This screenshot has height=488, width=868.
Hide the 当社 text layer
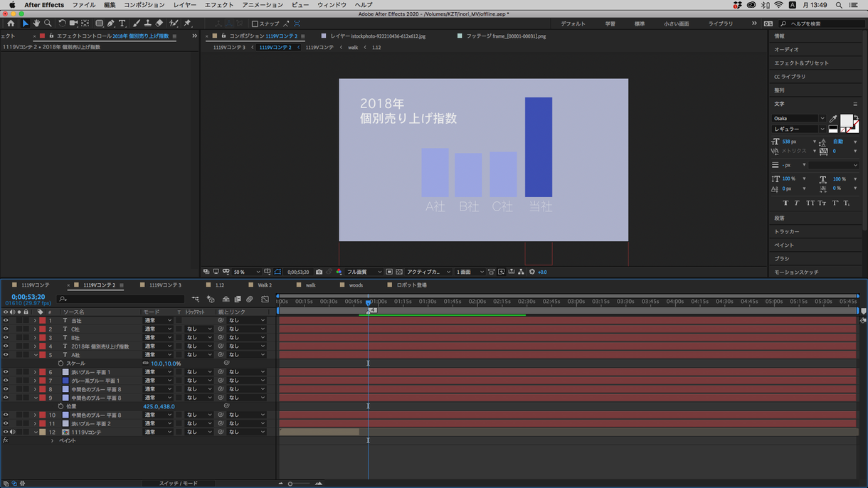coord(6,321)
